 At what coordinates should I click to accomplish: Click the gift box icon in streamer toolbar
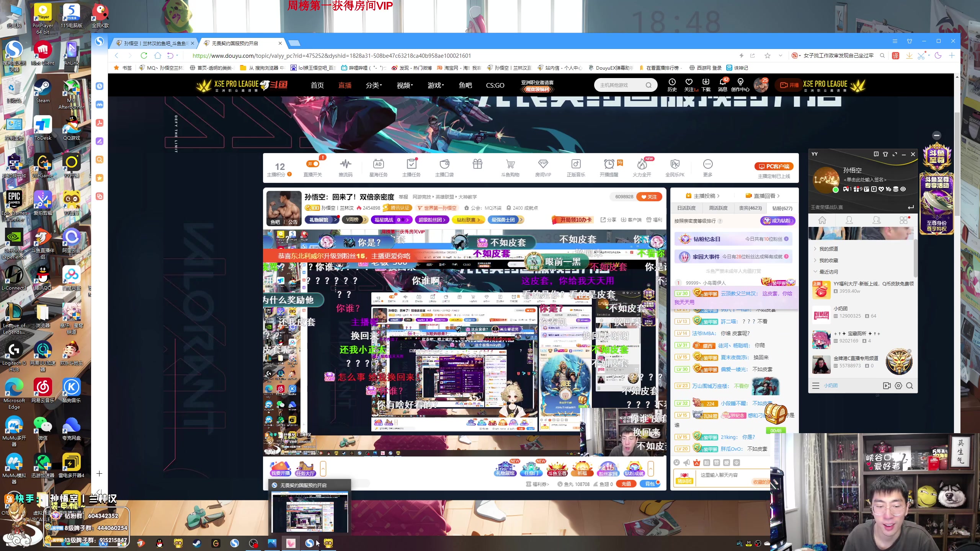click(477, 164)
